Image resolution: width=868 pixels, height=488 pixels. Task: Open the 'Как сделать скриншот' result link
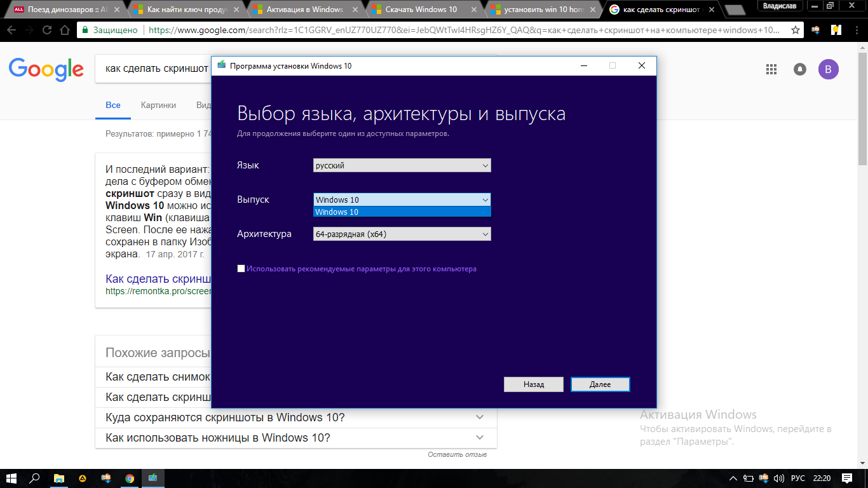(x=158, y=279)
